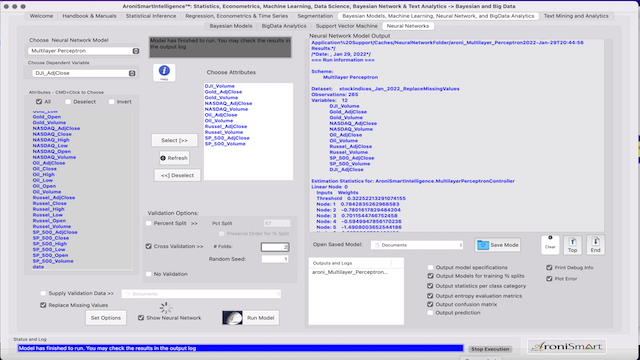
Task: Select Russel_High in left attributes list
Action: pos(49,209)
